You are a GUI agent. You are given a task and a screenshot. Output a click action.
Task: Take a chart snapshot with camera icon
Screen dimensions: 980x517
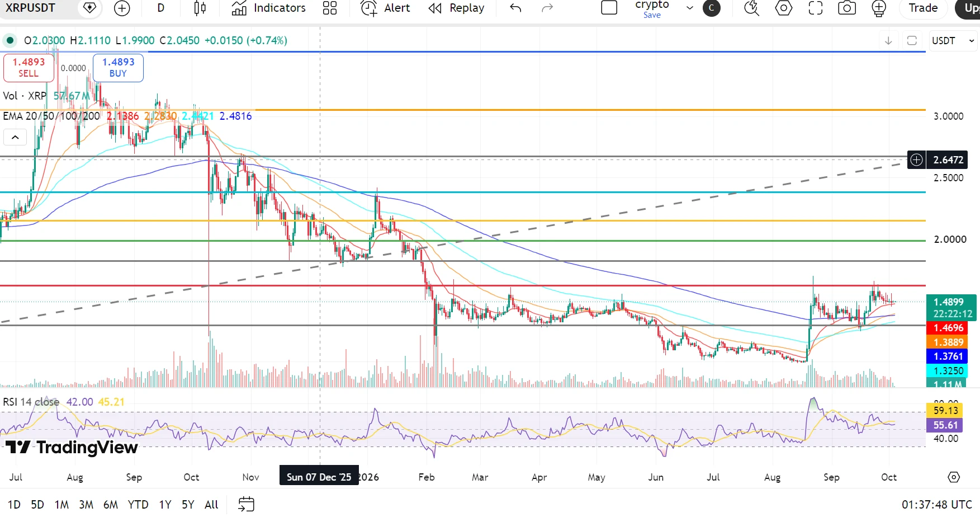coord(847,8)
